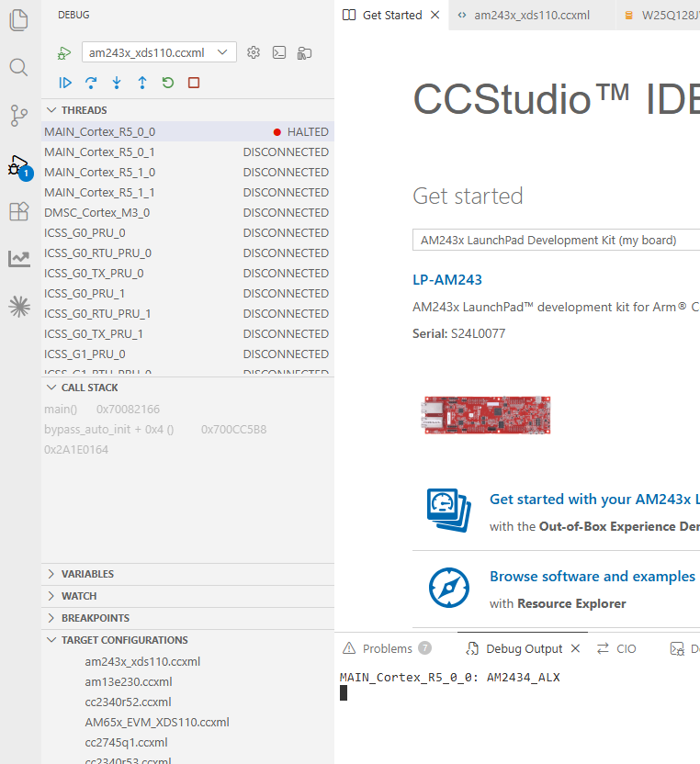Collapse the CALL STACK section
This screenshot has width=700, height=764.
click(187, 388)
